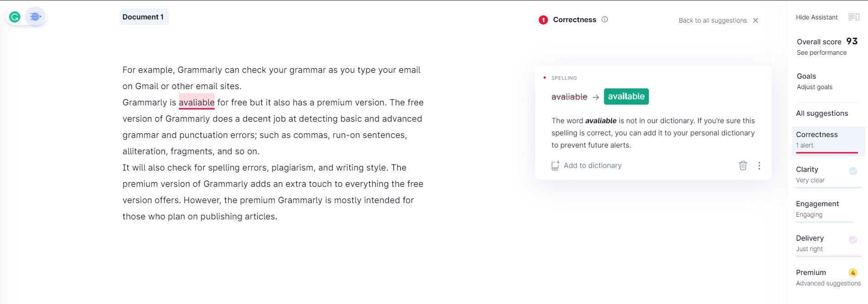868x304 pixels.
Task: Expand the Correctness suggestions category
Action: tap(816, 134)
